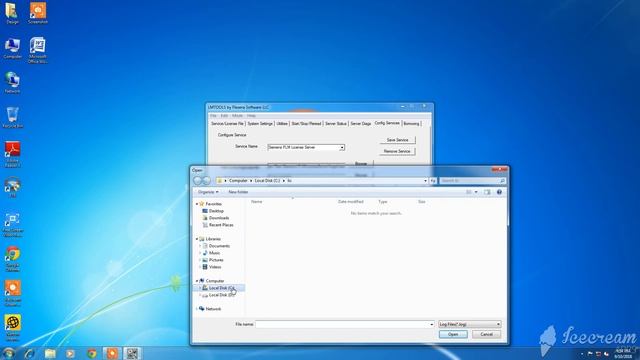The image size is (640, 360).
Task: Select the Microsoft Office Word desktop icon
Action: click(38, 50)
